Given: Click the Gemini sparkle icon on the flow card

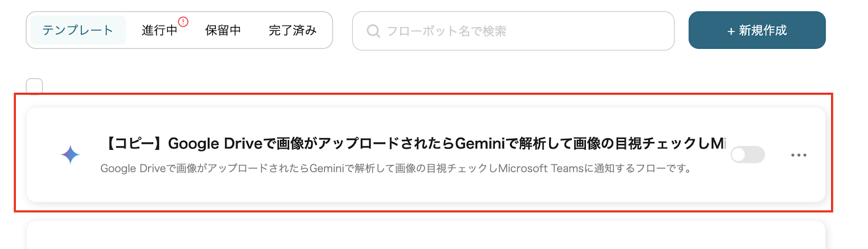Looking at the screenshot, I should pyautogui.click(x=71, y=155).
